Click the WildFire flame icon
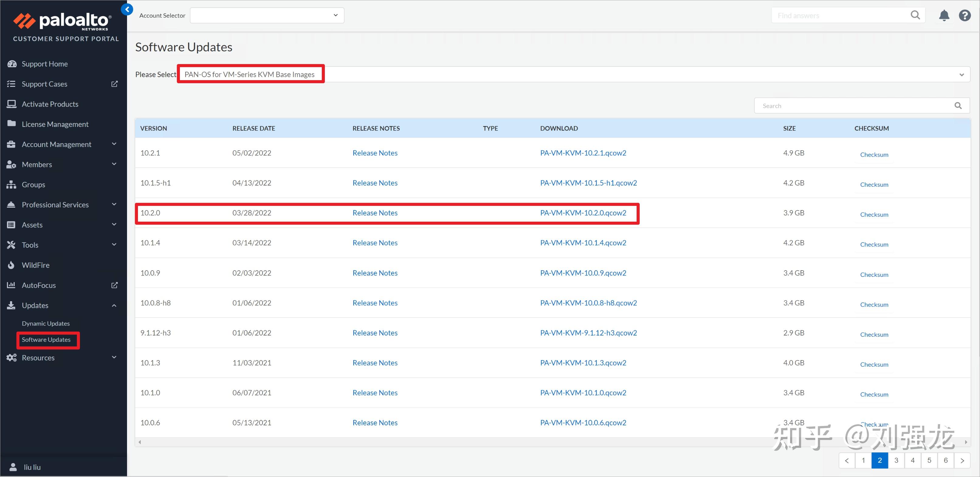 point(11,265)
